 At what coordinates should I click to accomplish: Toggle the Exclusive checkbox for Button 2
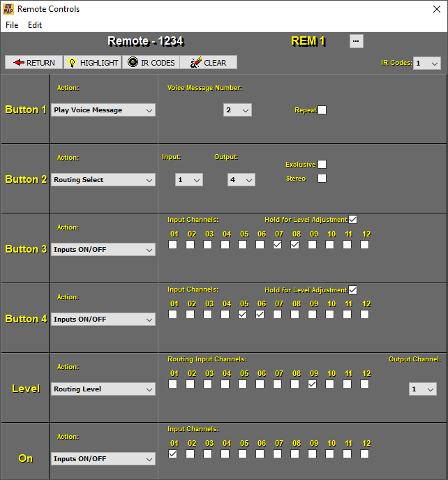click(322, 165)
